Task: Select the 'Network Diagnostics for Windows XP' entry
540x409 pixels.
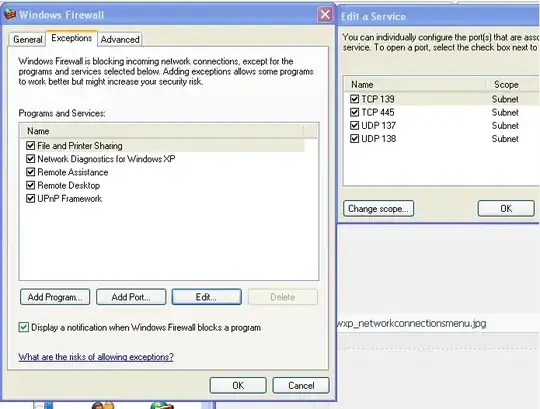Action: (x=106, y=159)
